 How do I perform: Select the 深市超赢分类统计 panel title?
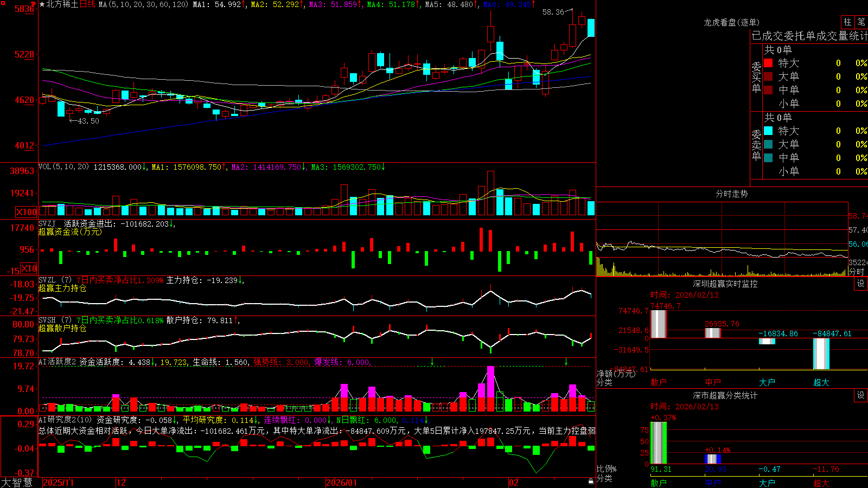click(725, 395)
